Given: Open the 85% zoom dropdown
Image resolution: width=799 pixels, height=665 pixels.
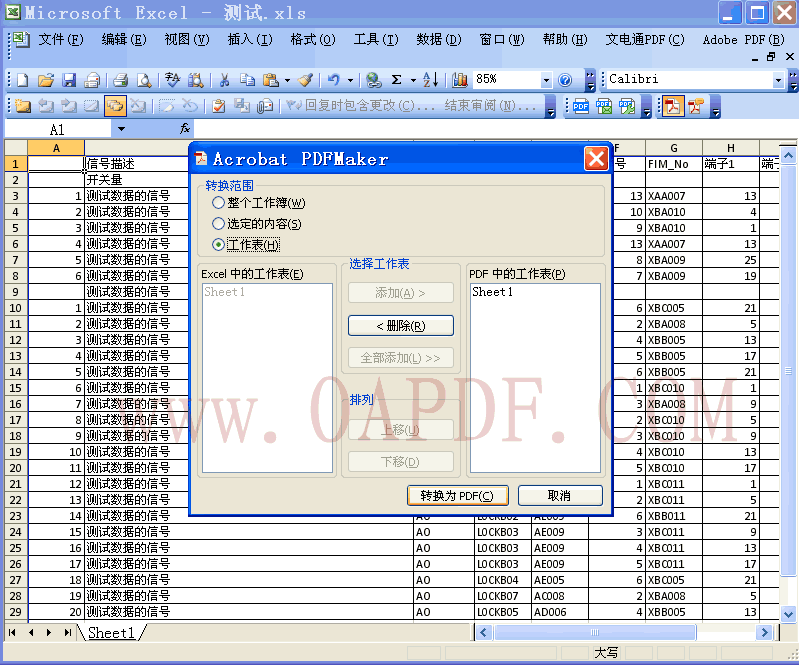Looking at the screenshot, I should point(546,80).
